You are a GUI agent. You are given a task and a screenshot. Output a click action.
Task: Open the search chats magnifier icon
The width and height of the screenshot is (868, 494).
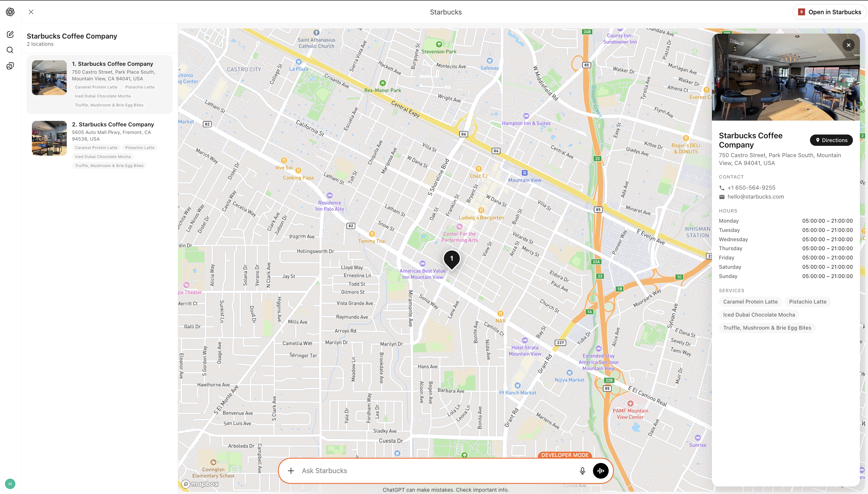tap(10, 50)
